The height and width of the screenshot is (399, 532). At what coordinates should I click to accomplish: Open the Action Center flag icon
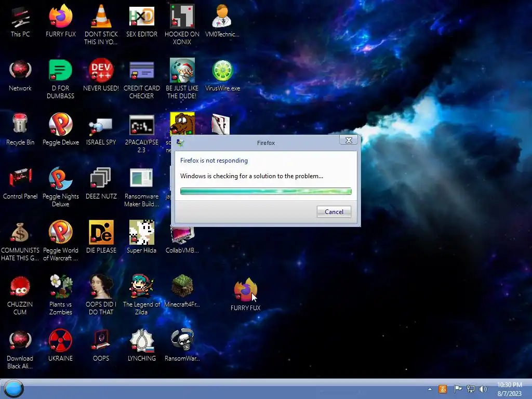[458, 389]
